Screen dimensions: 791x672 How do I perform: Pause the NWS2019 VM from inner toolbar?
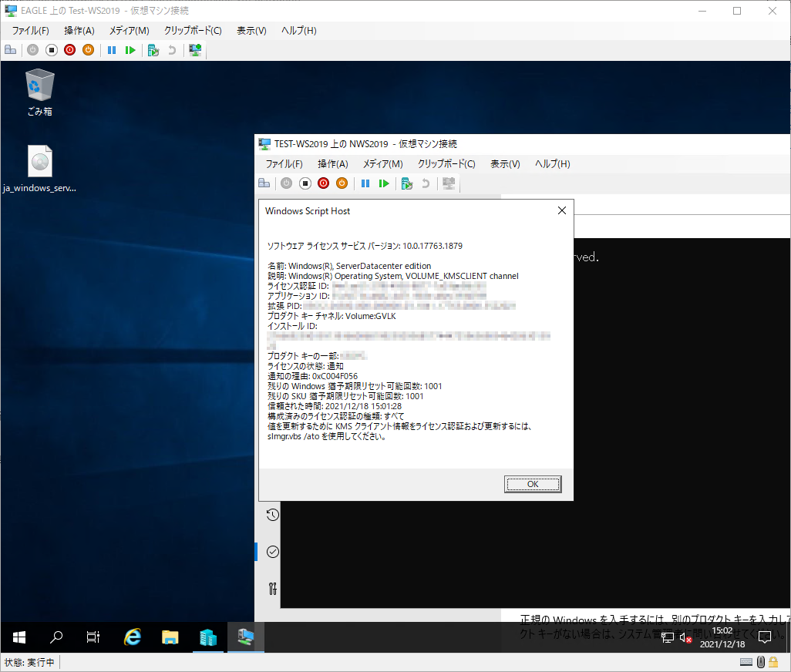click(365, 183)
